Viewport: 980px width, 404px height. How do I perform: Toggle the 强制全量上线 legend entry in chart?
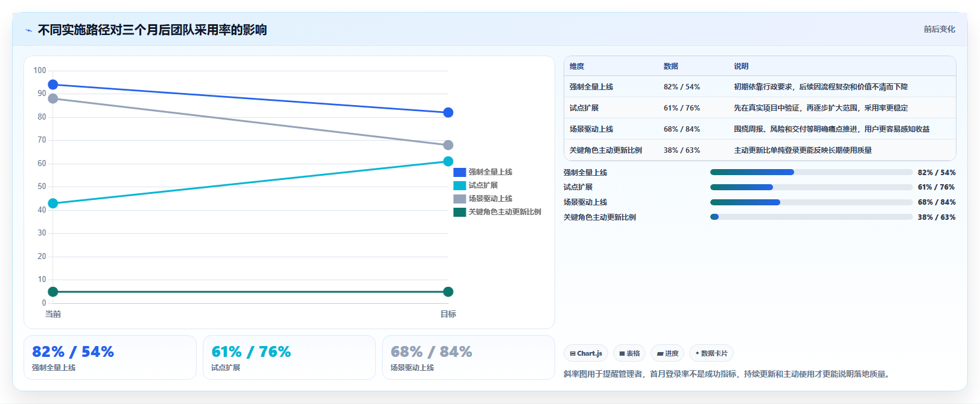pos(483,172)
